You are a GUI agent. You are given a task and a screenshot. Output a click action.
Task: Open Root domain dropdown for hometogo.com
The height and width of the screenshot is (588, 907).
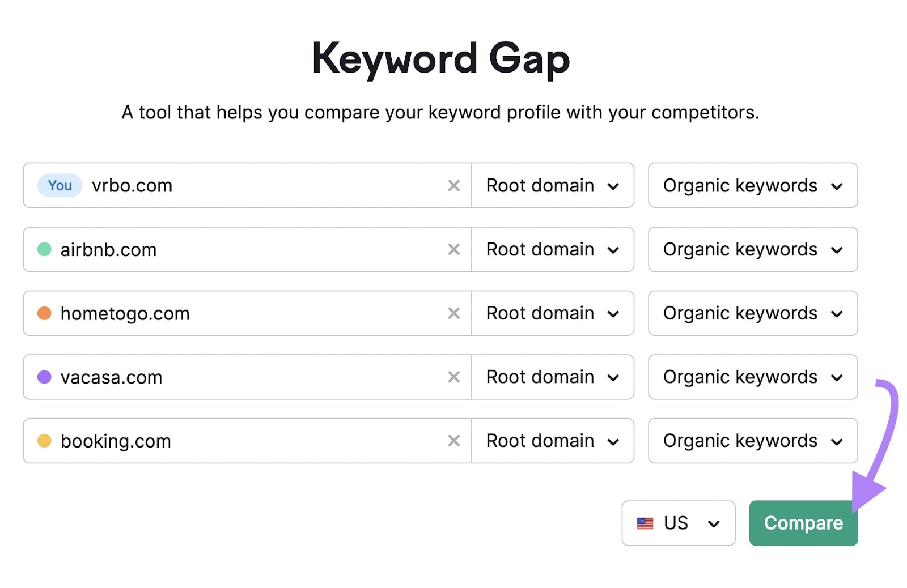click(553, 313)
